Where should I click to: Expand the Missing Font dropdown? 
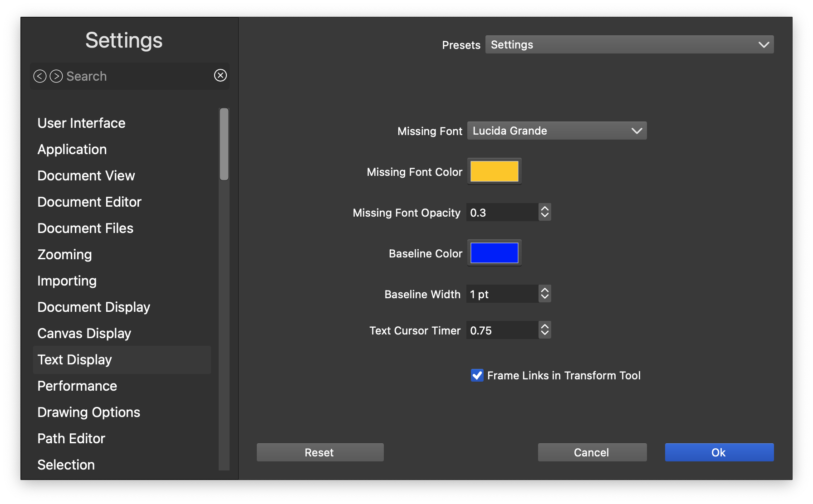(557, 131)
